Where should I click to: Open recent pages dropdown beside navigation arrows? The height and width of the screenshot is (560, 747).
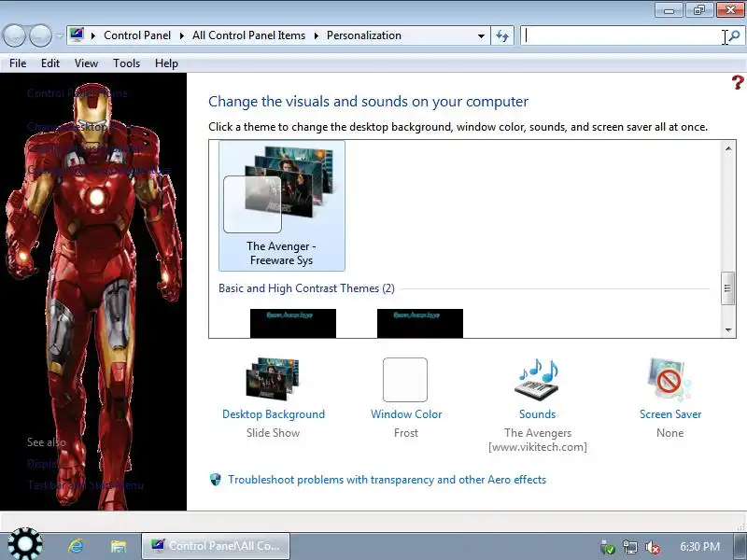coord(60,35)
